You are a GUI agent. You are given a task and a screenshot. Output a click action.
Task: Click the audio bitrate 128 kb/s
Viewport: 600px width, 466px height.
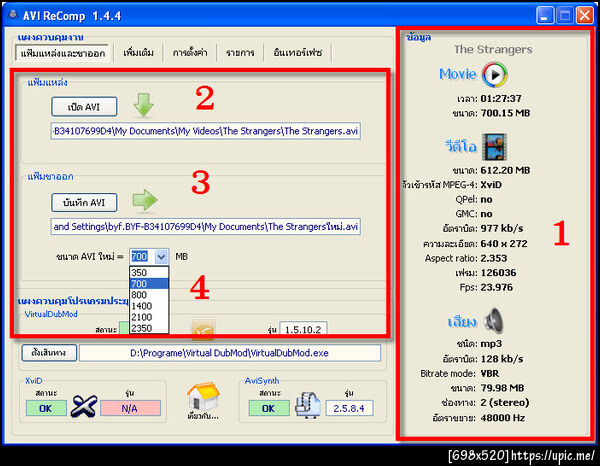[502, 359]
